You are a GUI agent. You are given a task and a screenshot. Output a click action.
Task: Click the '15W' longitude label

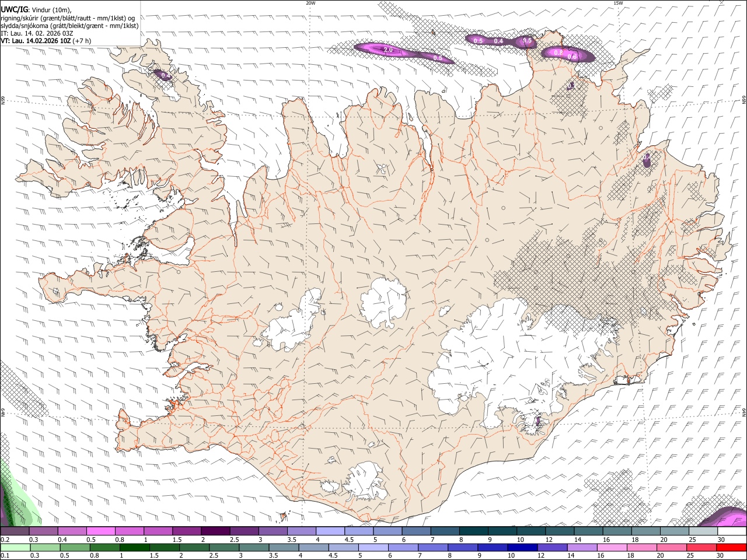[618, 3]
